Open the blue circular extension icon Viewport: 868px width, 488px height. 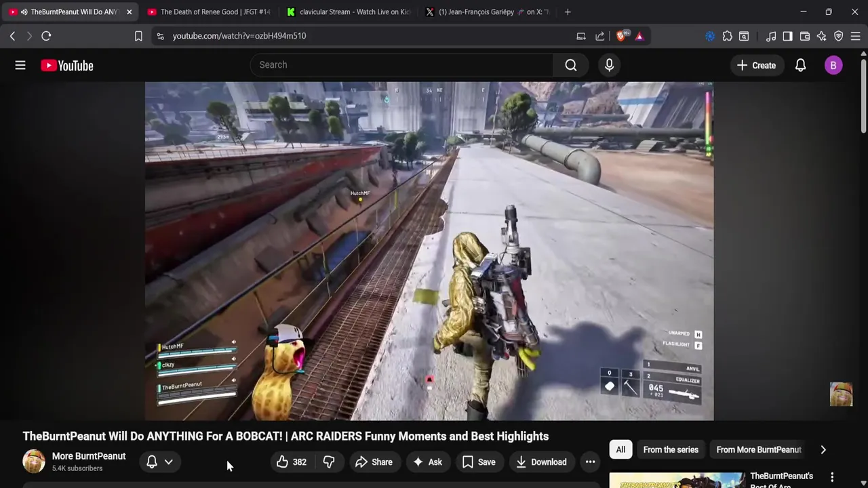[x=710, y=36]
